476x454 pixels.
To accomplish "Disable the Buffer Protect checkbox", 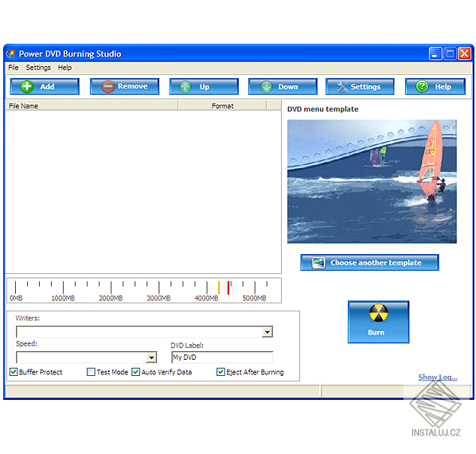I will [14, 372].
